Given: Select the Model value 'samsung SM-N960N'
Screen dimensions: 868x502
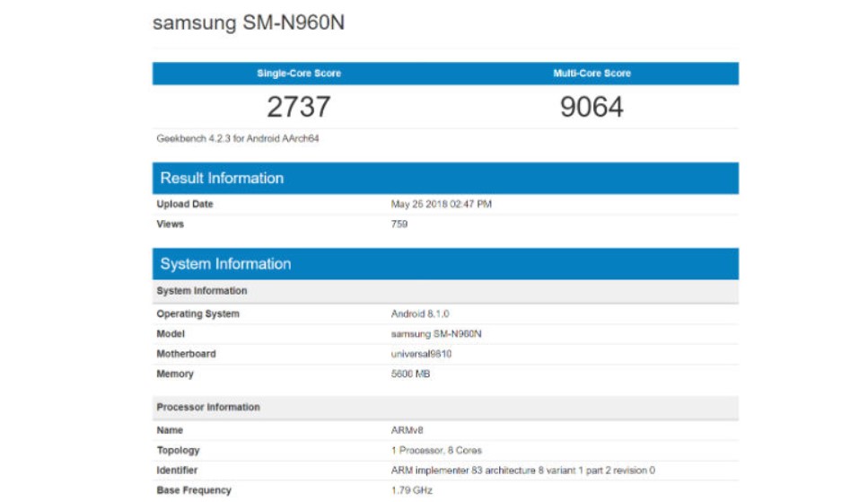Looking at the screenshot, I should pyautogui.click(x=436, y=333).
